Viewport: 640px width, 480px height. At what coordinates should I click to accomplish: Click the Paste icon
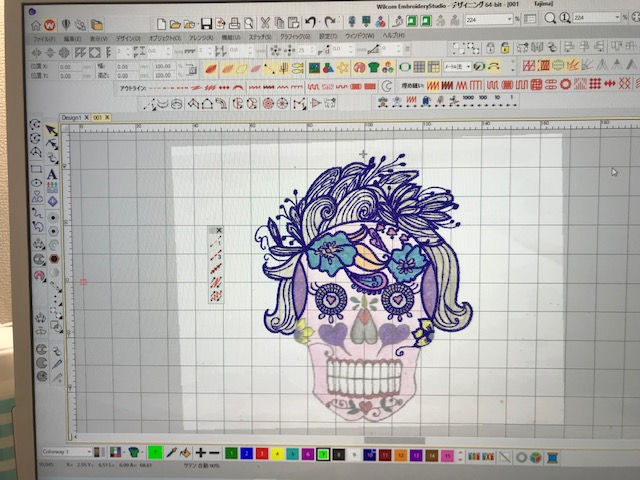pyautogui.click(x=293, y=22)
